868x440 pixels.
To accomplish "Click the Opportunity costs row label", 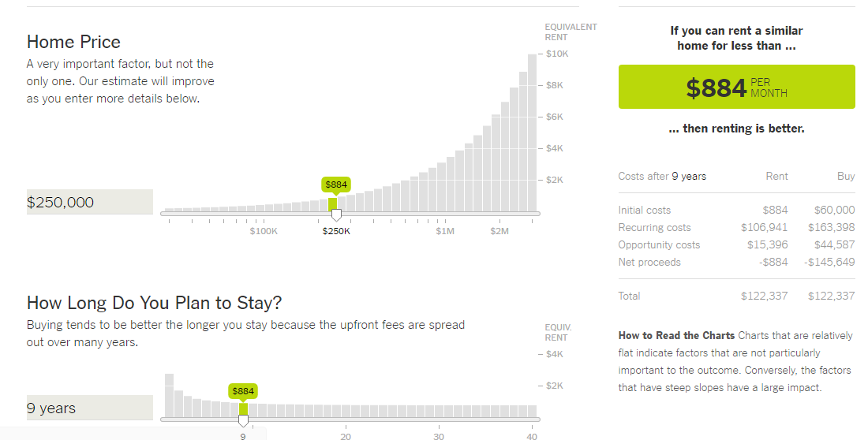I will (x=659, y=244).
